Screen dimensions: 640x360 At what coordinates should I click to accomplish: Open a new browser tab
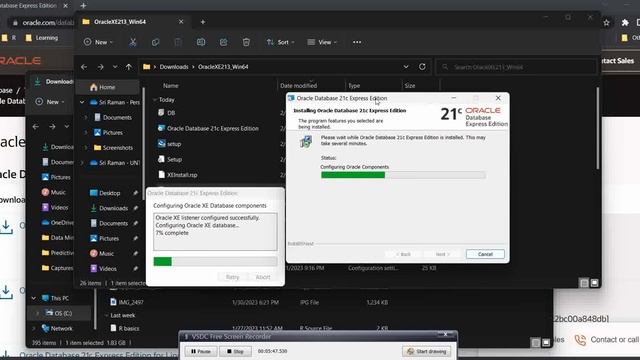[x=83, y=6]
